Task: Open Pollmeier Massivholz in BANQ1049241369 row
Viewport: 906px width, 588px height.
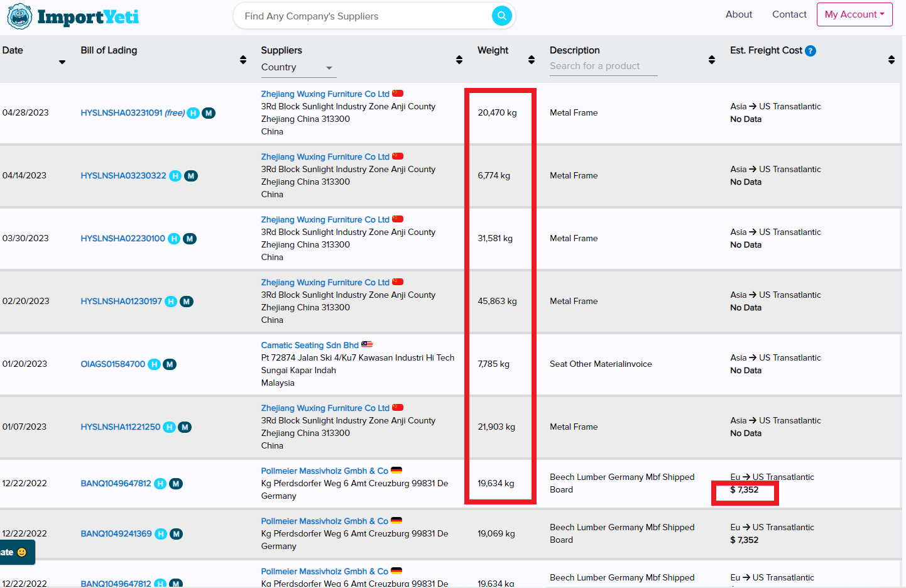Action: pyautogui.click(x=325, y=521)
